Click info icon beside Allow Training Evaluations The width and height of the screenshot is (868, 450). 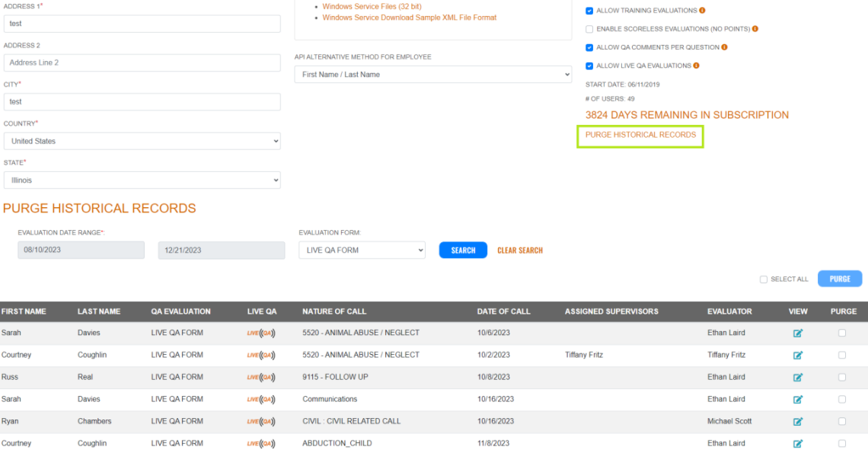click(x=702, y=11)
